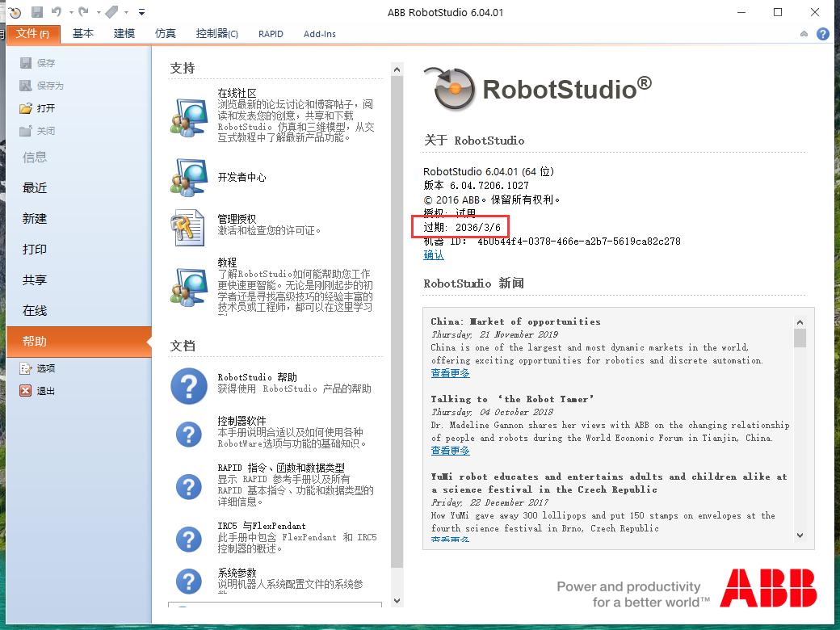Switch to the Add-Ins tab
The image size is (840, 630).
[319, 34]
